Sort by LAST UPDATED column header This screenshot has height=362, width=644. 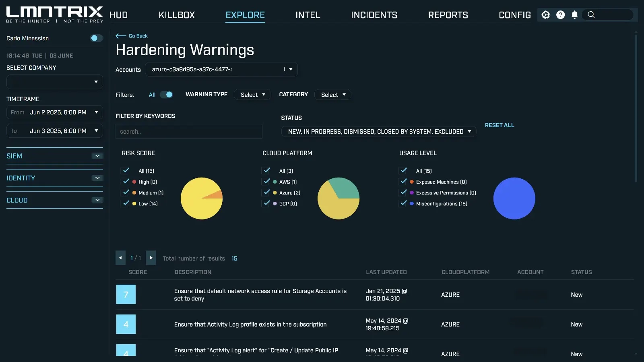386,272
